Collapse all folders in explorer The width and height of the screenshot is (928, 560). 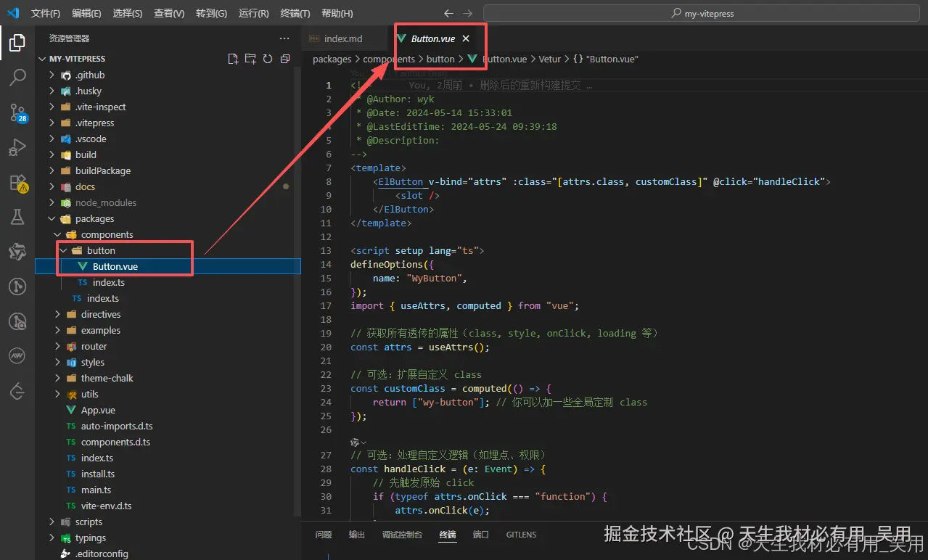285,59
